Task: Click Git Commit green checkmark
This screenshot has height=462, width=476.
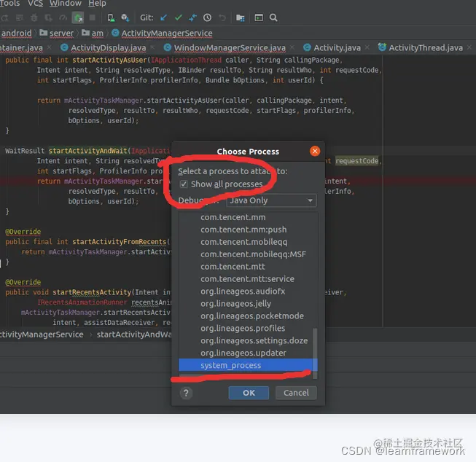Action: pos(179,17)
